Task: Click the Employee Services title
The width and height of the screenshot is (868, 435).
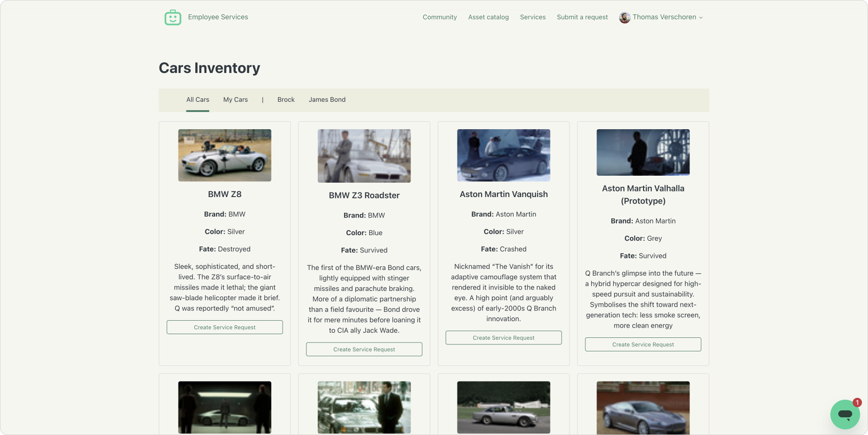Action: click(x=218, y=17)
